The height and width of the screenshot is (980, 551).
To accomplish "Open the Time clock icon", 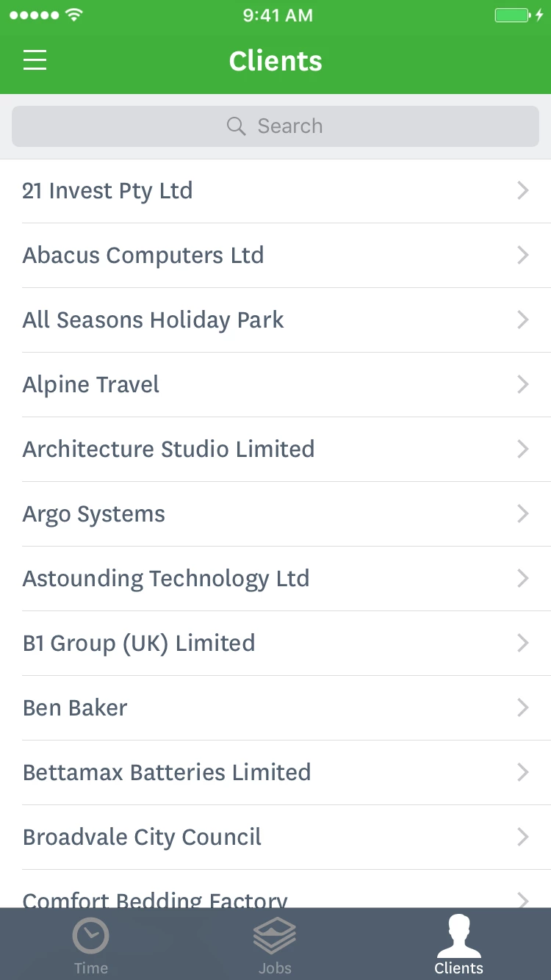I will [x=90, y=936].
